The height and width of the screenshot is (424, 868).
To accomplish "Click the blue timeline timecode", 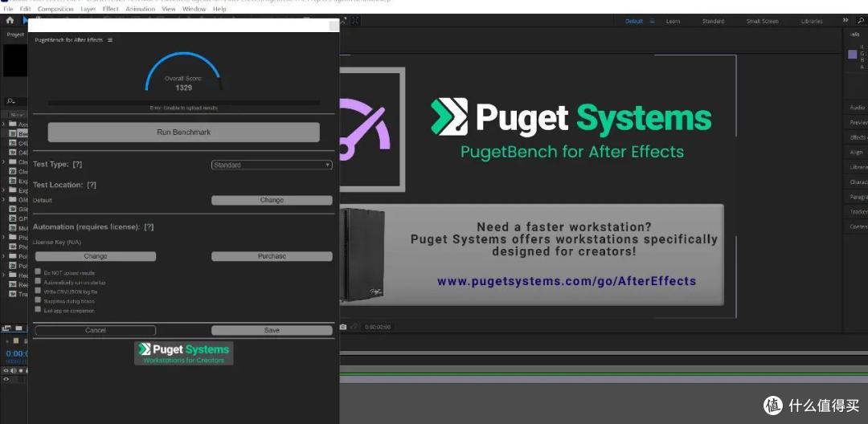I will click(x=17, y=353).
